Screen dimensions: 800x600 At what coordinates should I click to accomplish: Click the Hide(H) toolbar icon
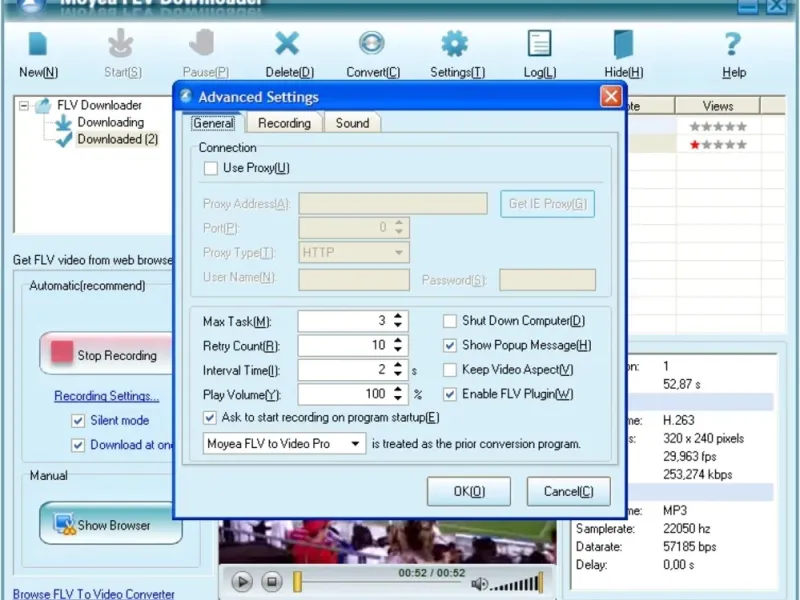coord(623,44)
